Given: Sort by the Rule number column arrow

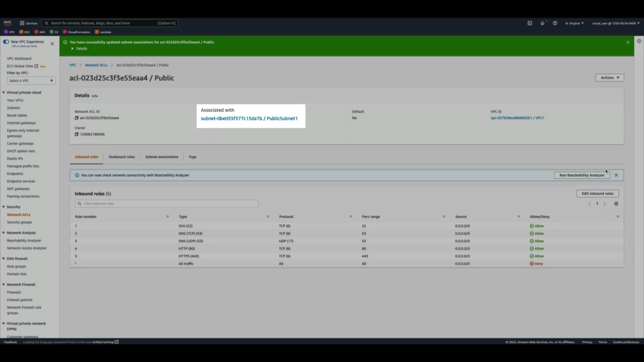Looking at the screenshot, I should 167,217.
